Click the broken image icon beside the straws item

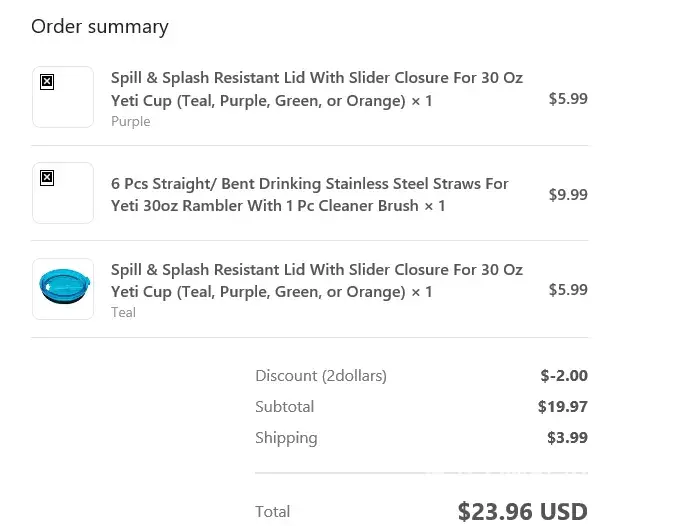47,178
